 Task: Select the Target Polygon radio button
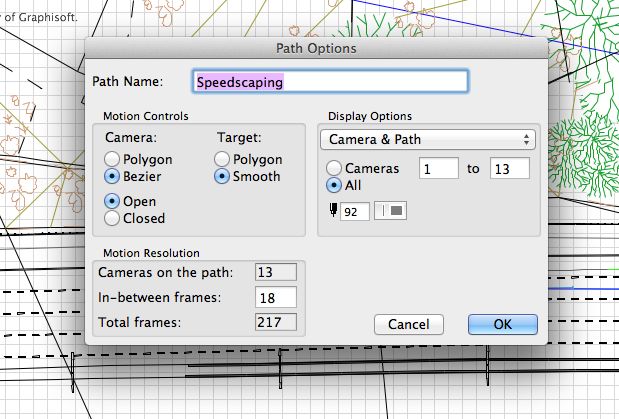(222, 159)
